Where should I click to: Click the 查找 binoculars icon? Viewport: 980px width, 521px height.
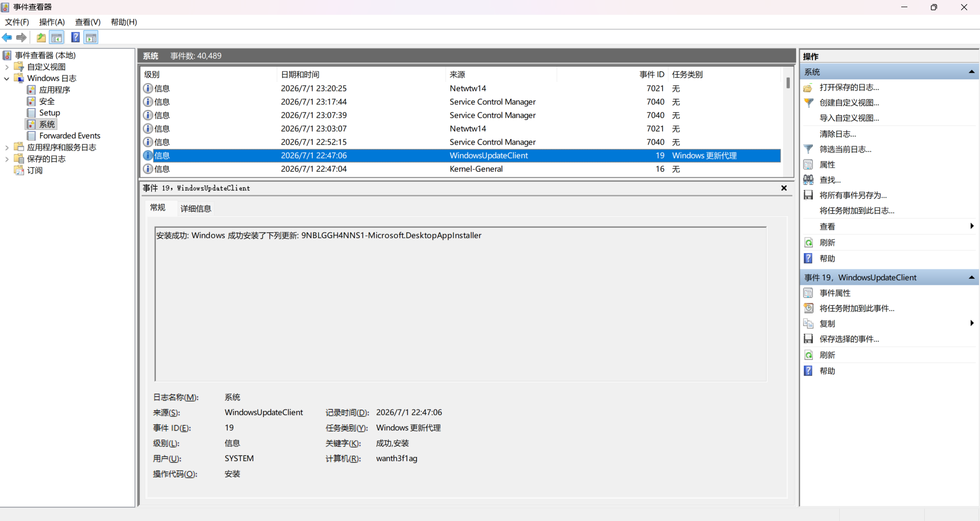[808, 180]
